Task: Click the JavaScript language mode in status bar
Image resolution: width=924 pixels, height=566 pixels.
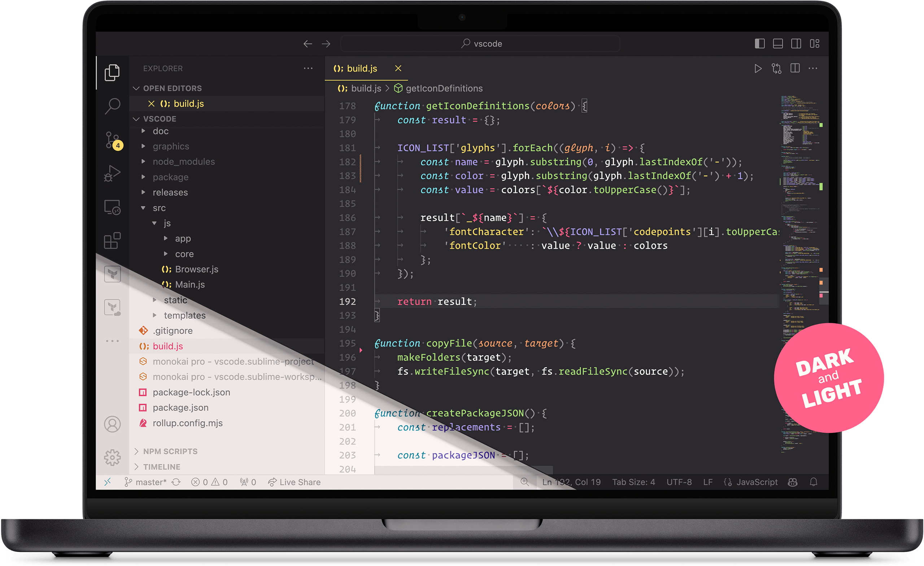Action: tap(759, 483)
